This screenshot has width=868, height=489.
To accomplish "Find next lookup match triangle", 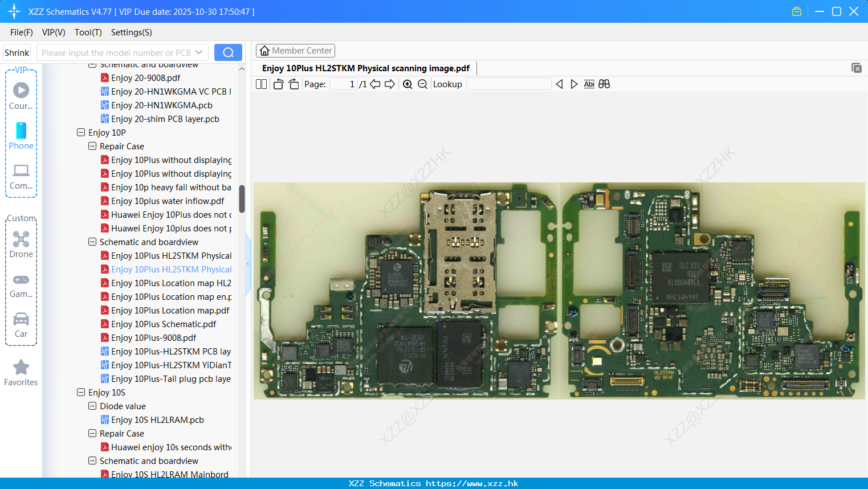I will (574, 84).
